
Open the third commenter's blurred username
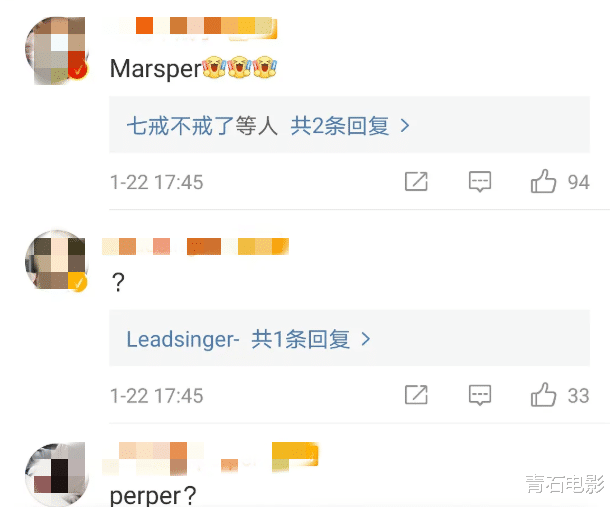click(x=210, y=457)
